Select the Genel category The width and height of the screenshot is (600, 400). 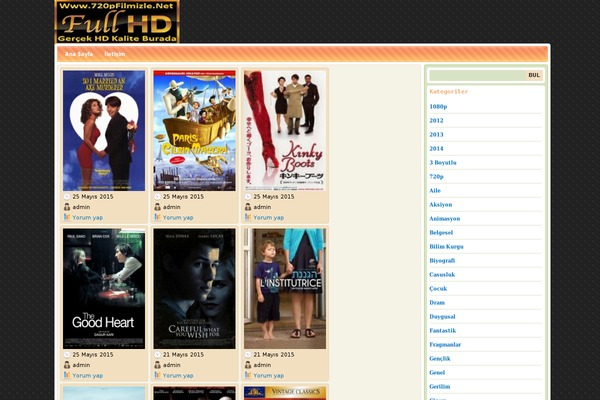pyautogui.click(x=437, y=372)
